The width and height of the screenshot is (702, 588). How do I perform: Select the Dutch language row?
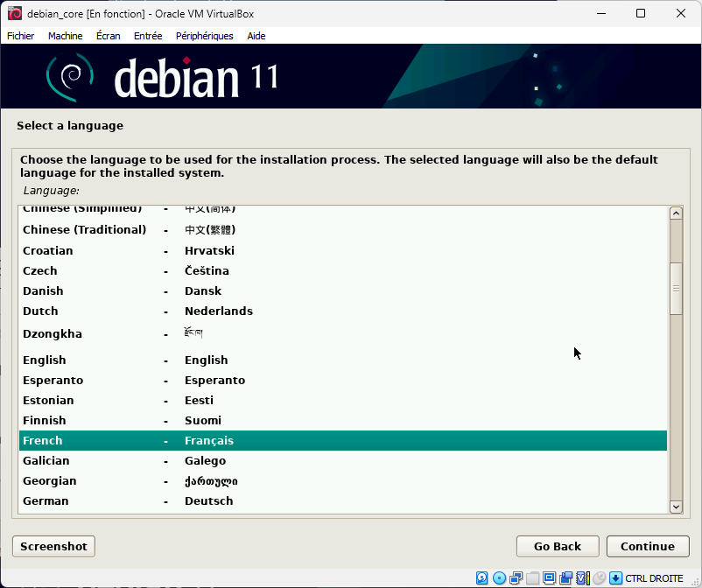[343, 311]
